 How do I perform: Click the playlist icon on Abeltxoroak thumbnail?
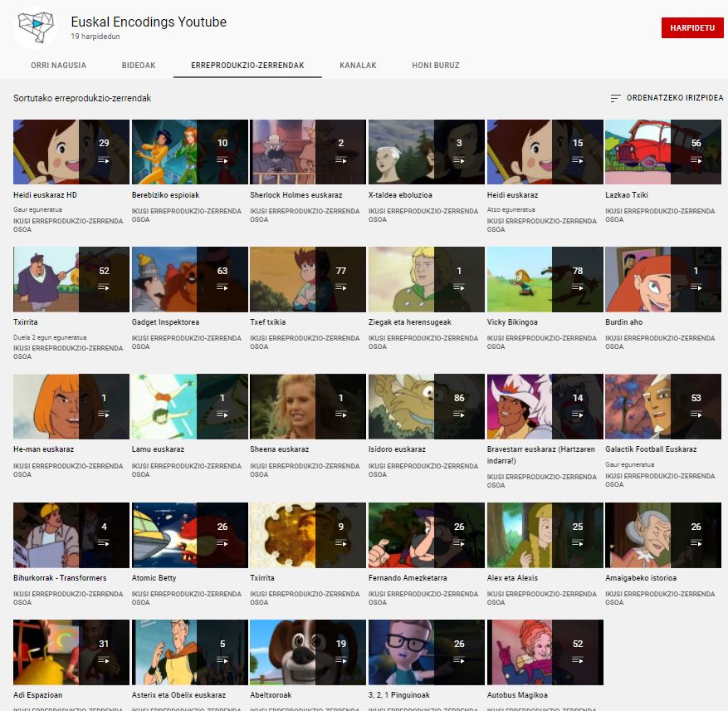tap(341, 660)
